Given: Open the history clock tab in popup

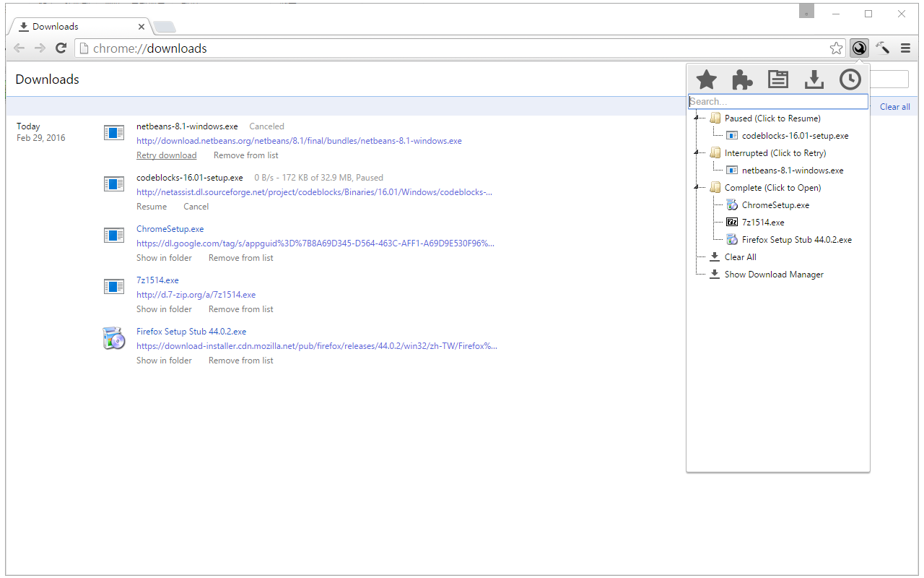Looking at the screenshot, I should [x=850, y=79].
